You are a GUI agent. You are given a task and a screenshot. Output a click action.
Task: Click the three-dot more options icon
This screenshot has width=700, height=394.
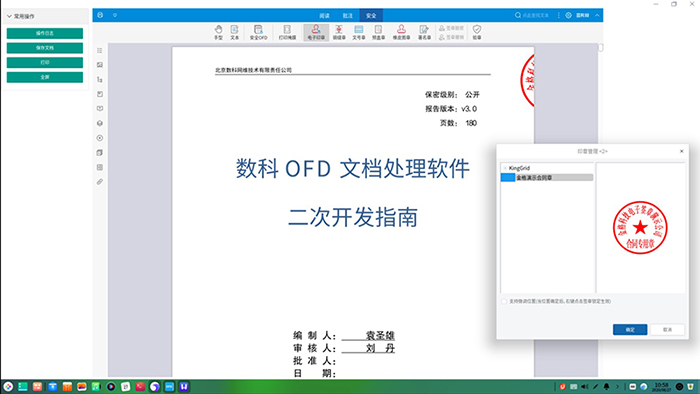558,15
